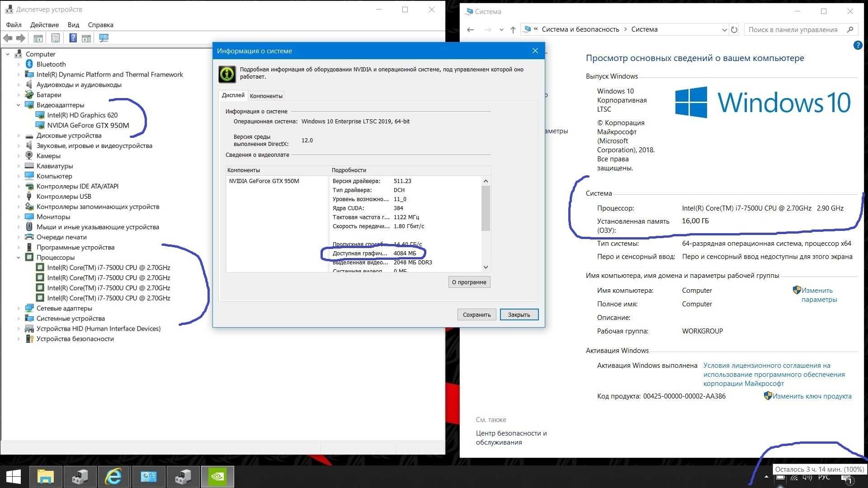Screen dimensions: 868x488
Task: Click the show/hide console tree toolbar icon
Action: 38,38
